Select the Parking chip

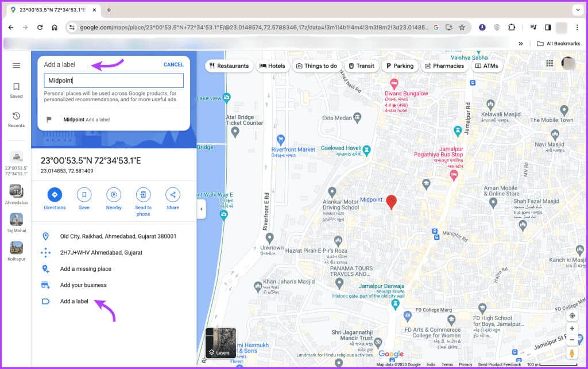tap(400, 66)
